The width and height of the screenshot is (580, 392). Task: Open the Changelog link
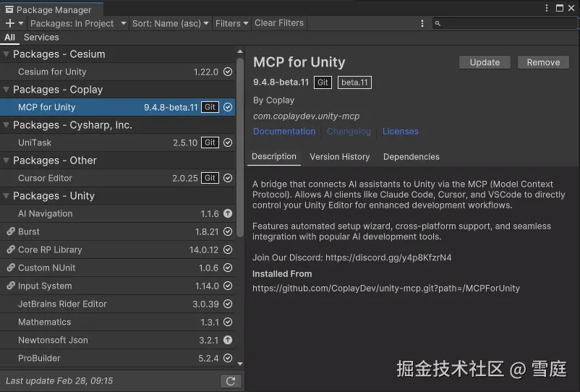(349, 132)
